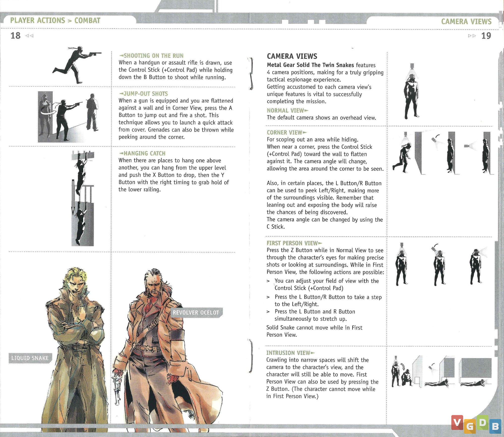Viewport: 504px width, 437px height.
Task: Click the hanging catch railing illustration
Action: click(83, 198)
